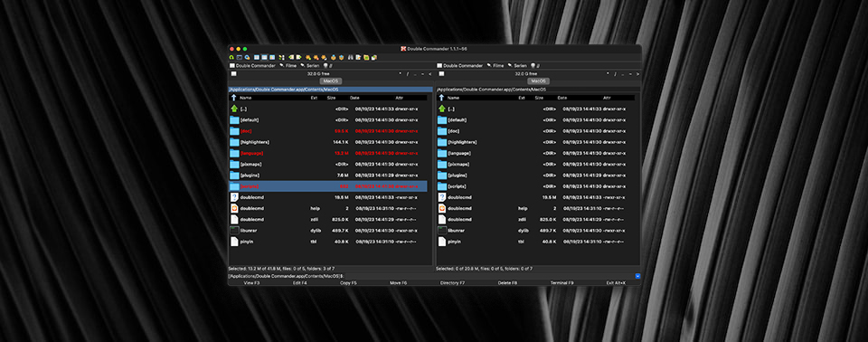
Task: Select the [scripts] folder in right panel
Action: [x=536, y=186]
